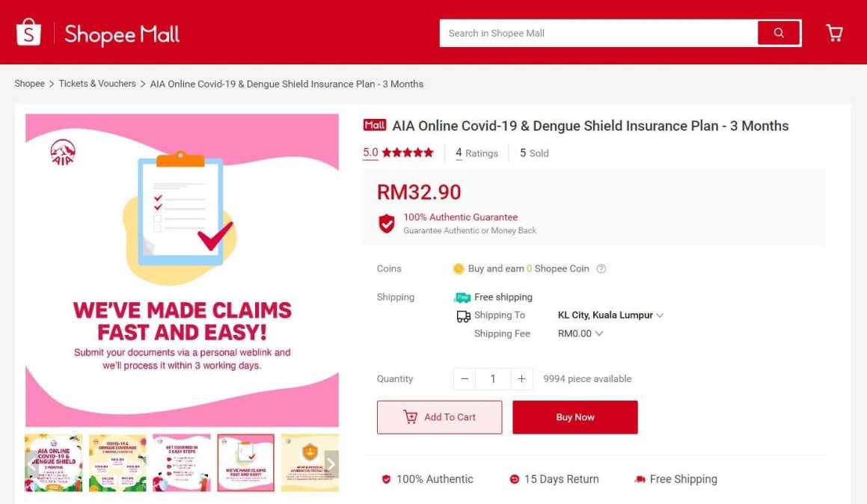
Task: Select the claims clipboard product thumbnail
Action: coord(245,462)
